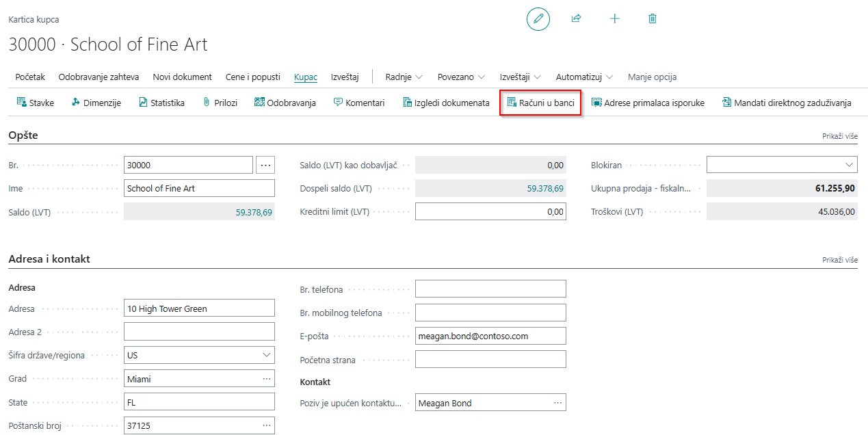Open Računi u banci
This screenshot has height=435, width=868.
coord(540,103)
